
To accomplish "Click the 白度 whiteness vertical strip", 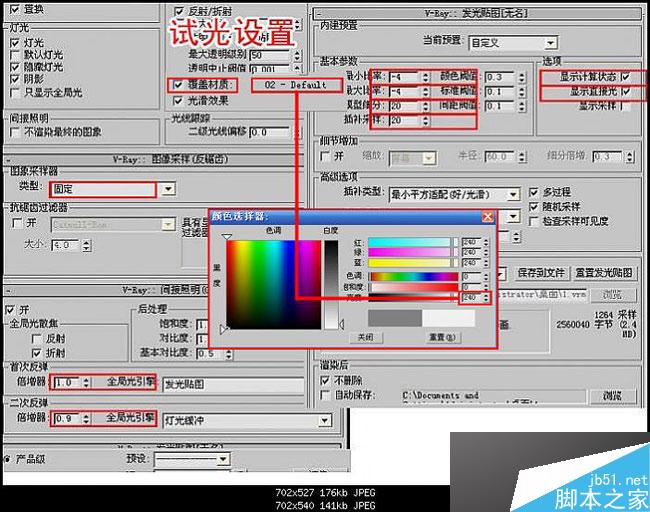I will coord(331,285).
